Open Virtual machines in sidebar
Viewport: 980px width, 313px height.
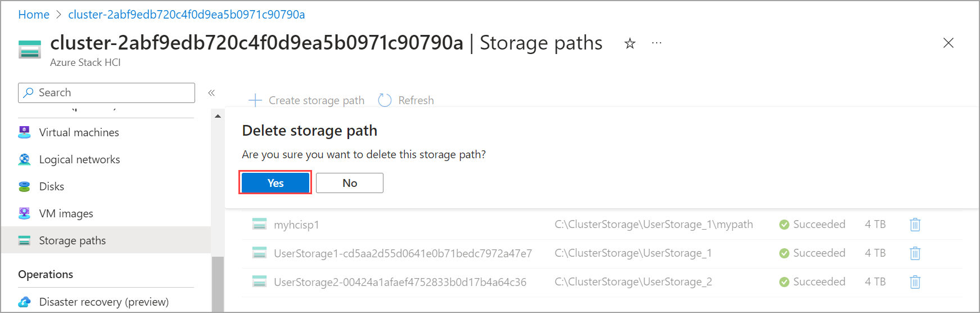coord(79,132)
